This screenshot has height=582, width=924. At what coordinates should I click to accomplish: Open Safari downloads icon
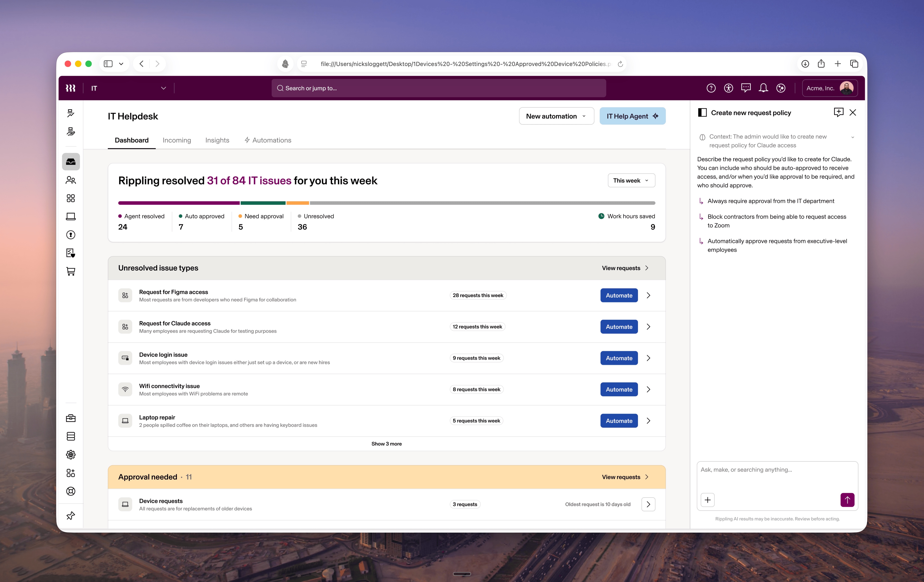(x=805, y=64)
